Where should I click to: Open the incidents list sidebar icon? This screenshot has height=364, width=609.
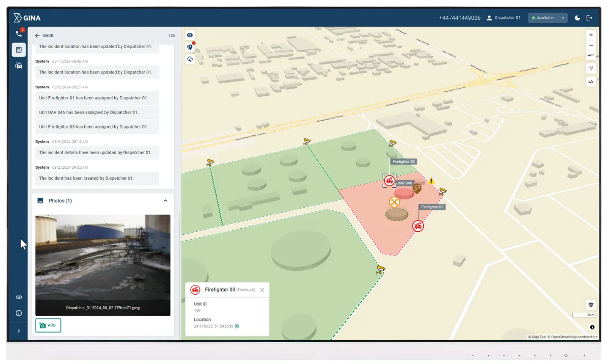tap(19, 50)
